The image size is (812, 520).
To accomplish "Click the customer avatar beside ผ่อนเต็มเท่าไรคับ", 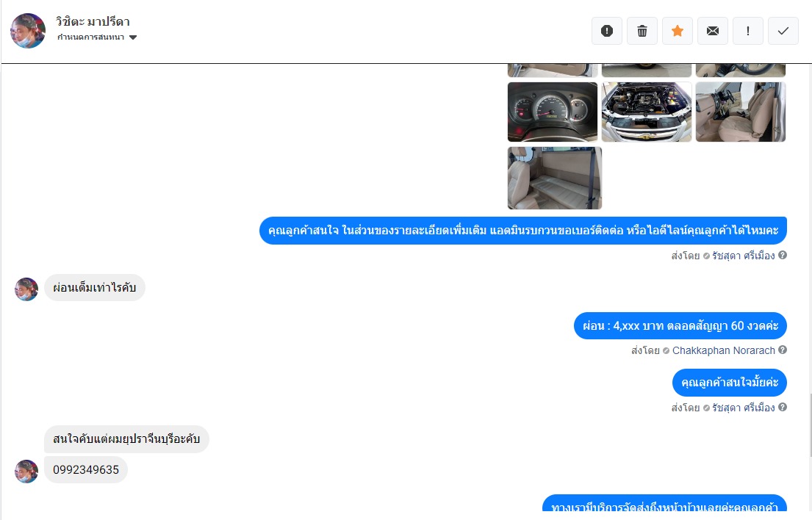I will (x=26, y=289).
